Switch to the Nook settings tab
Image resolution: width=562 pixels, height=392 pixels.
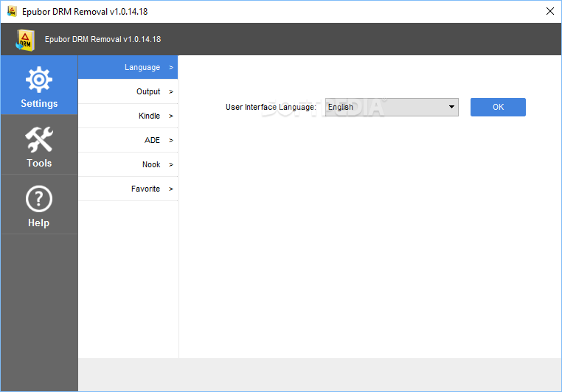coord(128,164)
